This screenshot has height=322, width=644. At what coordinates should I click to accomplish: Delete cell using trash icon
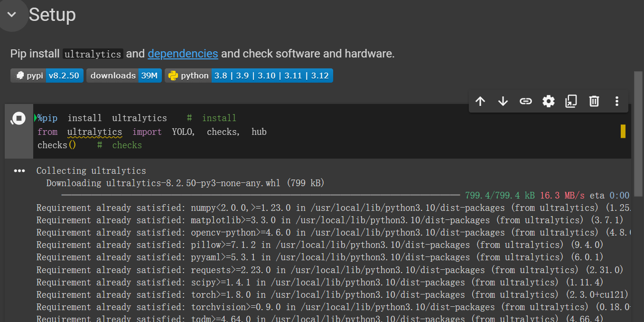(x=594, y=101)
